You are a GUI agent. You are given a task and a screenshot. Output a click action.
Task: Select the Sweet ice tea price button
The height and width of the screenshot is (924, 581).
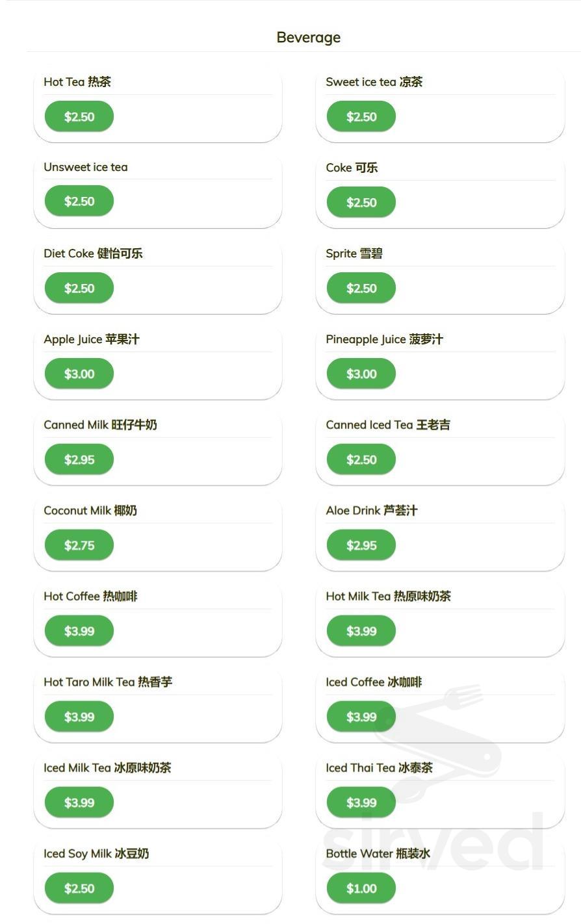[x=361, y=117]
